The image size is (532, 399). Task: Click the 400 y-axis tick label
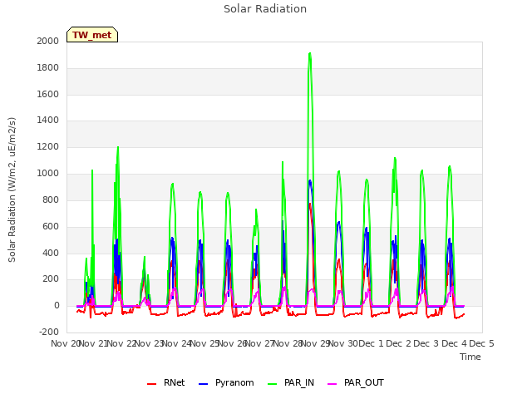tap(51, 253)
